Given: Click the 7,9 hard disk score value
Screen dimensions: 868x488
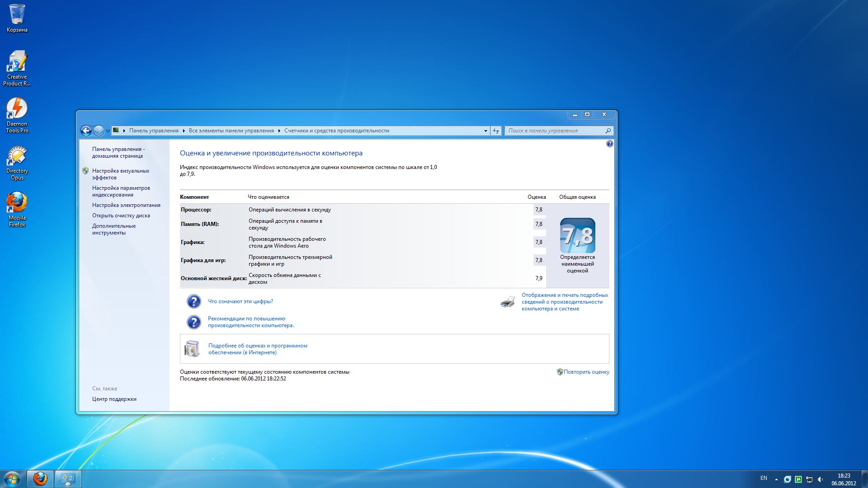Looking at the screenshot, I should coord(539,278).
